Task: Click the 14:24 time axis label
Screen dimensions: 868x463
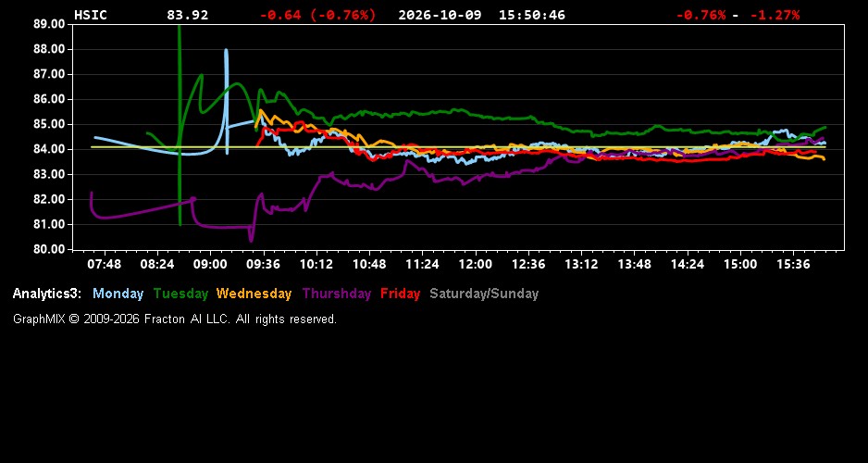Action: 688,264
